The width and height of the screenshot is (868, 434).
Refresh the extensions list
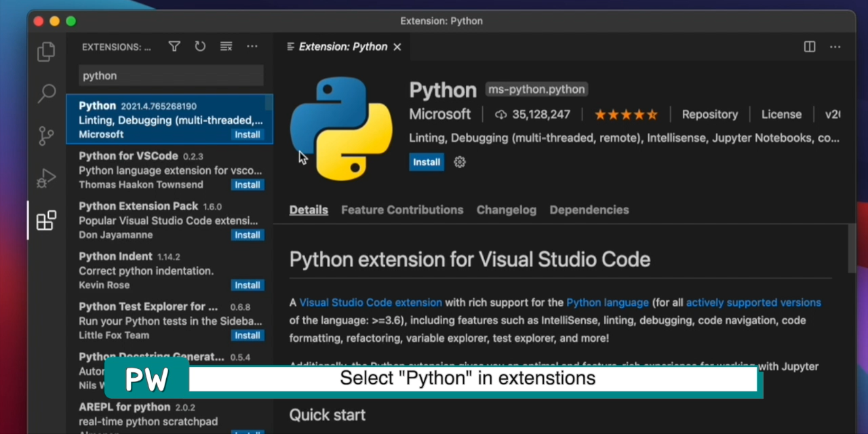pos(200,46)
